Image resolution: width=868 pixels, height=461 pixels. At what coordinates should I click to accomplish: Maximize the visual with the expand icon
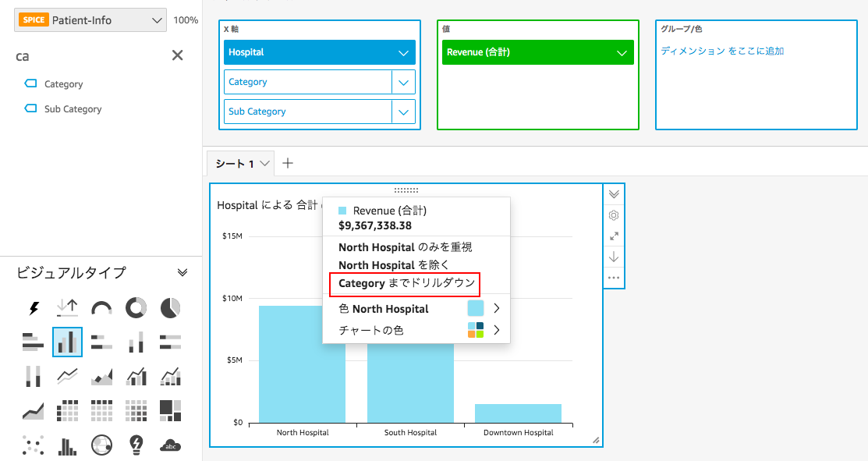click(614, 236)
